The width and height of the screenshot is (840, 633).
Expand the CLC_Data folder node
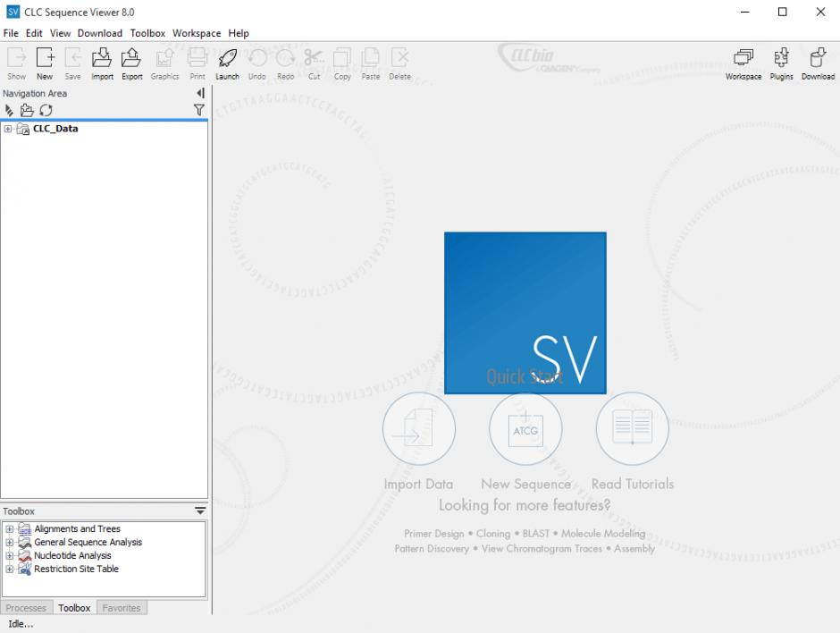coord(7,129)
